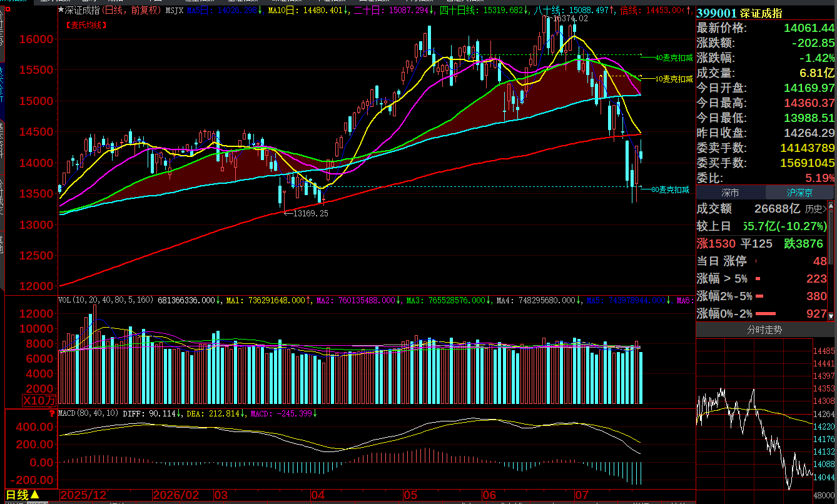The height and width of the screenshot is (504, 837).
Task: Click the 2026/02 date axis label
Action: [x=175, y=495]
